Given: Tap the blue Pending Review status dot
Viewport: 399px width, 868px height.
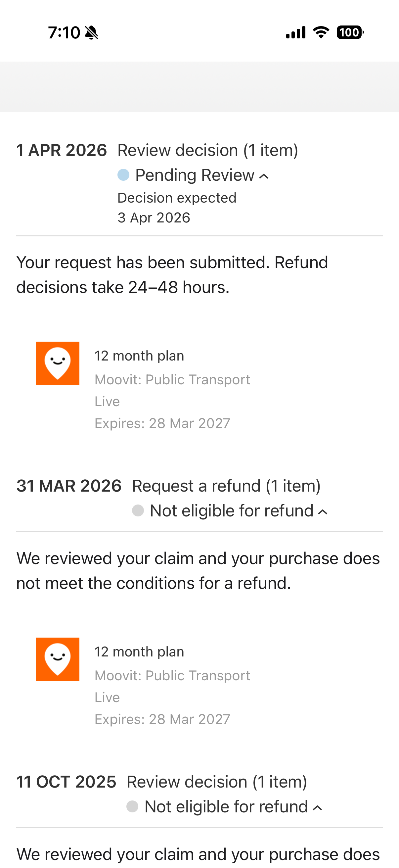Looking at the screenshot, I should pos(124,175).
